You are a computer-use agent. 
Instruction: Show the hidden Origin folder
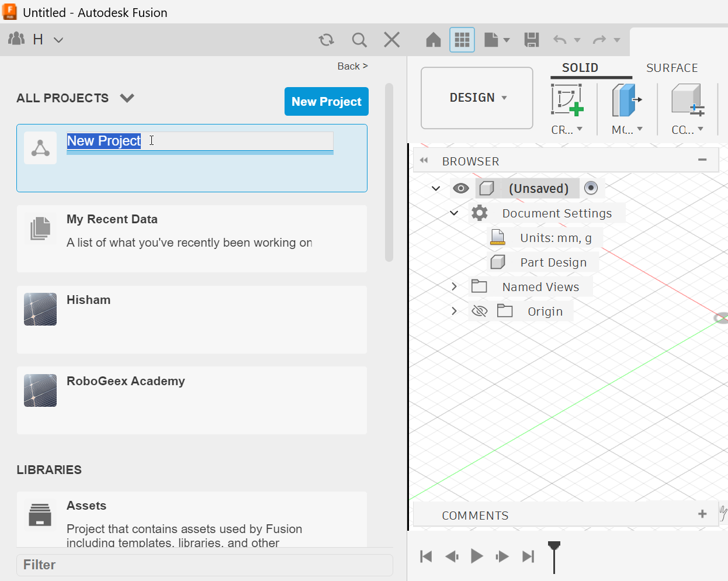pyautogui.click(x=479, y=311)
